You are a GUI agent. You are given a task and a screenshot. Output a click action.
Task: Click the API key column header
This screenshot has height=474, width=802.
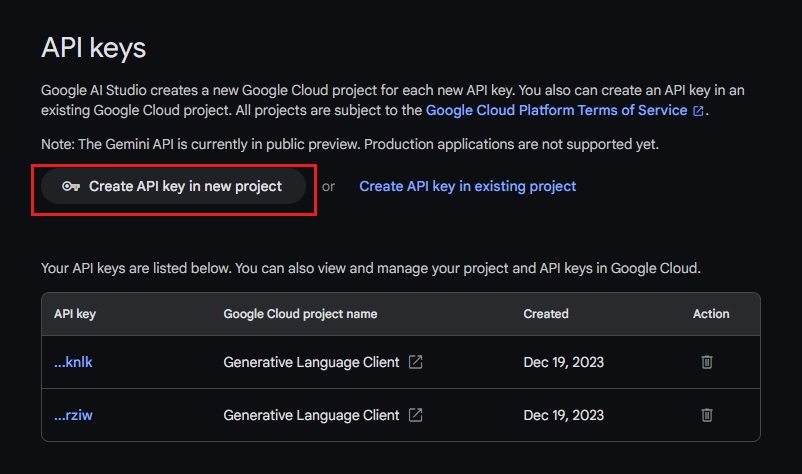pos(75,314)
